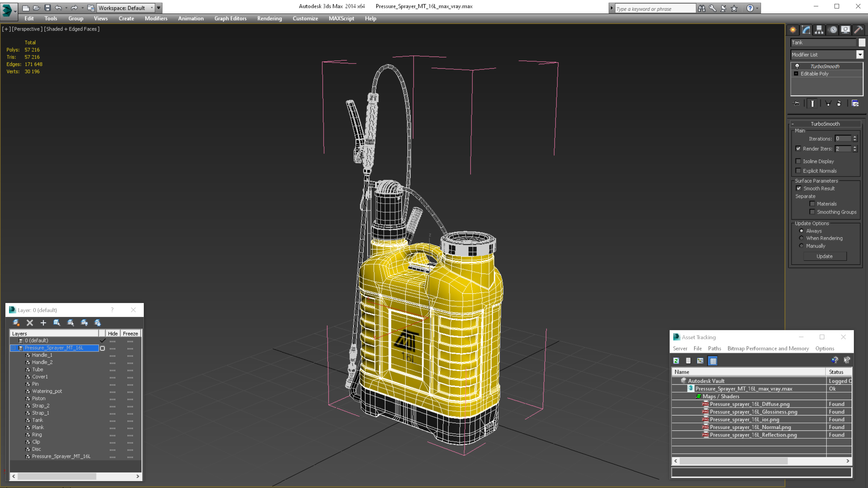The height and width of the screenshot is (488, 868).
Task: Enable the Isoline Display checkbox
Action: 798,161
